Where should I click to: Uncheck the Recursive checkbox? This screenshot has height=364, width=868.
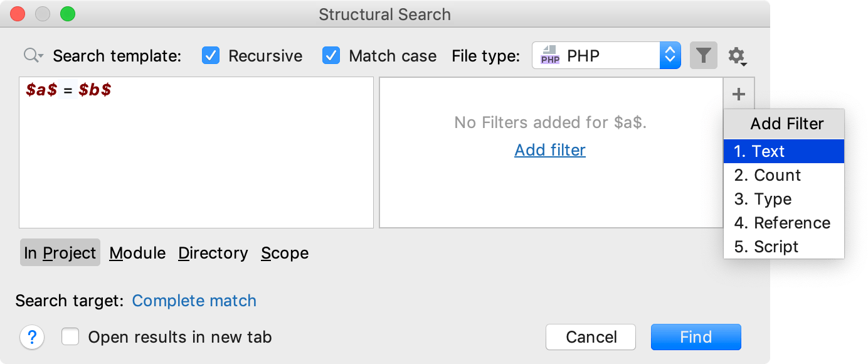211,56
